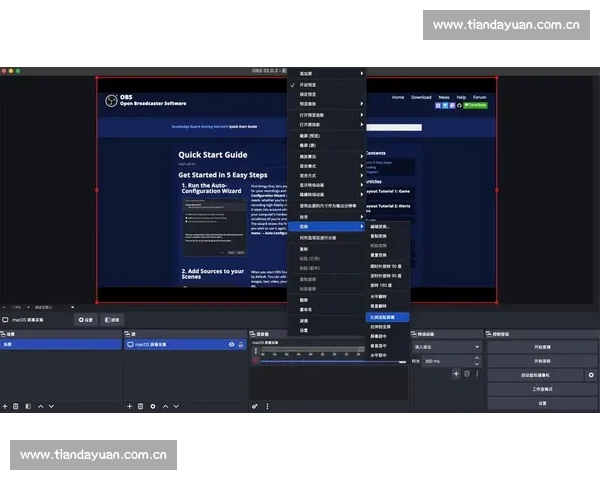The height and width of the screenshot is (480, 600).
Task: Toggle 工作室模式 in the controls panel
Action: pos(542,389)
